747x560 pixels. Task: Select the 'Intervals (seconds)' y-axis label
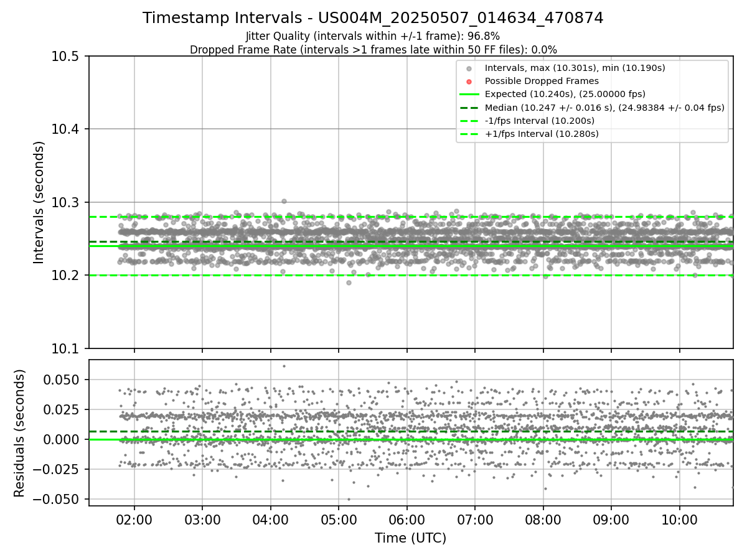(39, 202)
